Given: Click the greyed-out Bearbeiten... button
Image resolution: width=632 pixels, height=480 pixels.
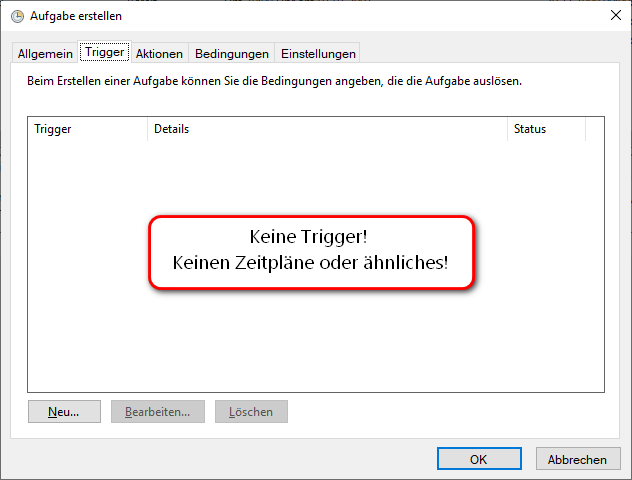Looking at the screenshot, I should 158,411.
